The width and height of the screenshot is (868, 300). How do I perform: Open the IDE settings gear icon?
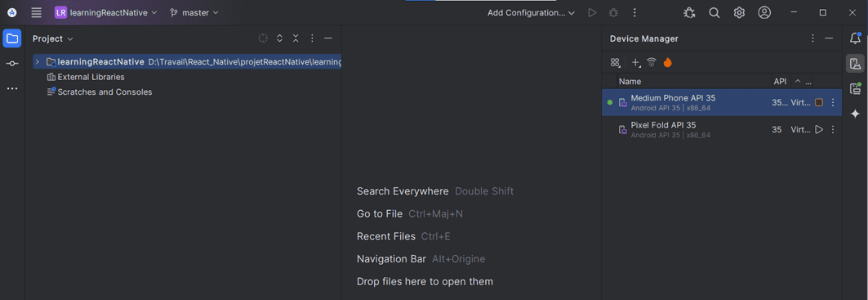click(x=739, y=12)
